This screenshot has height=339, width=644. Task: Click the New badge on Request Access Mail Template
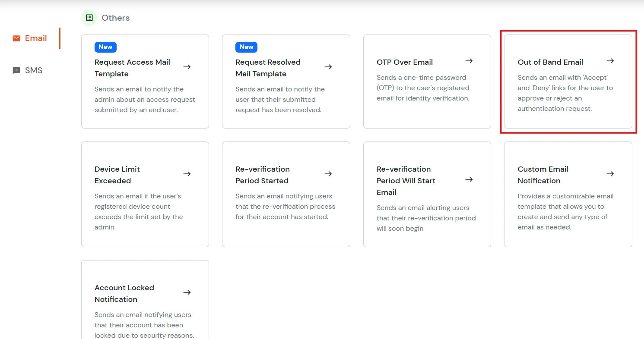pyautogui.click(x=105, y=47)
